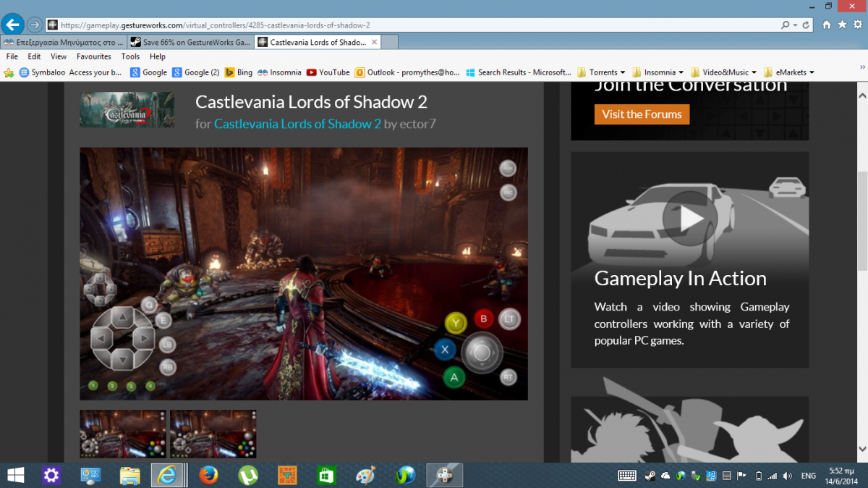Open the Windows Start button

click(15, 475)
